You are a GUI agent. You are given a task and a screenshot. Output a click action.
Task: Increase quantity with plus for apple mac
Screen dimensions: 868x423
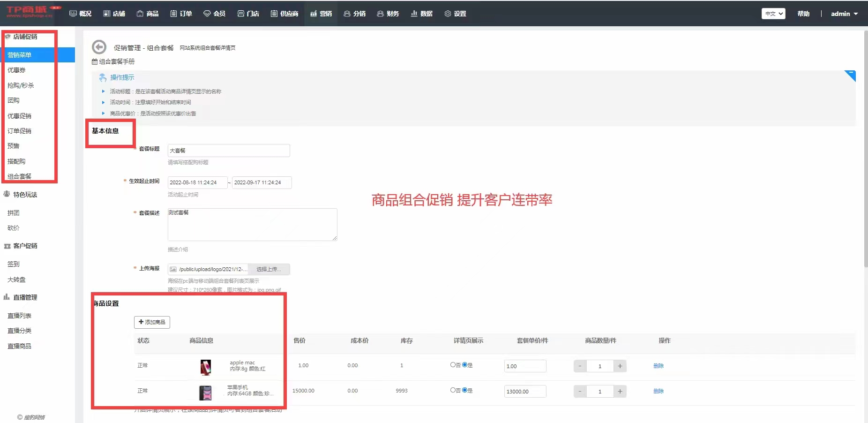point(620,366)
